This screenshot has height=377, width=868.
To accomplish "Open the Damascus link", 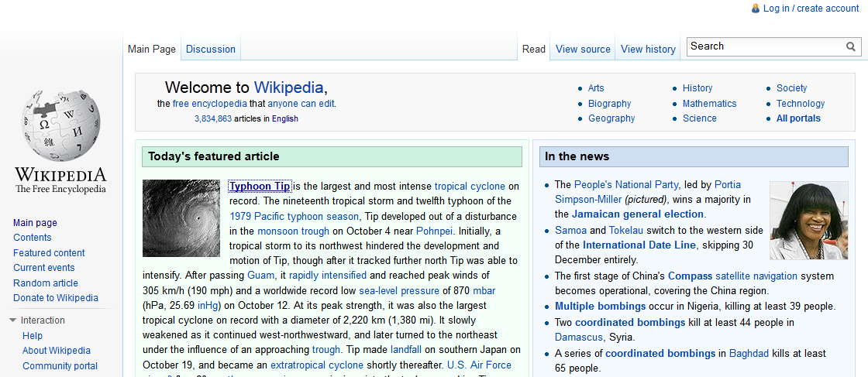I will point(578,338).
